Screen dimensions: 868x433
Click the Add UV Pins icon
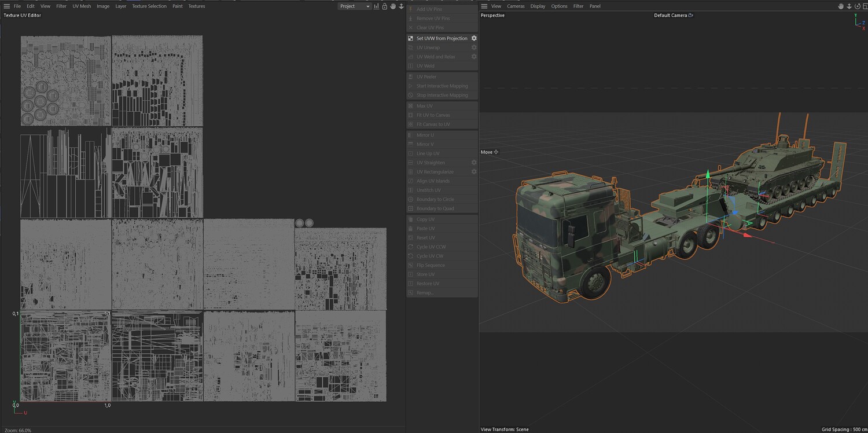pos(411,9)
